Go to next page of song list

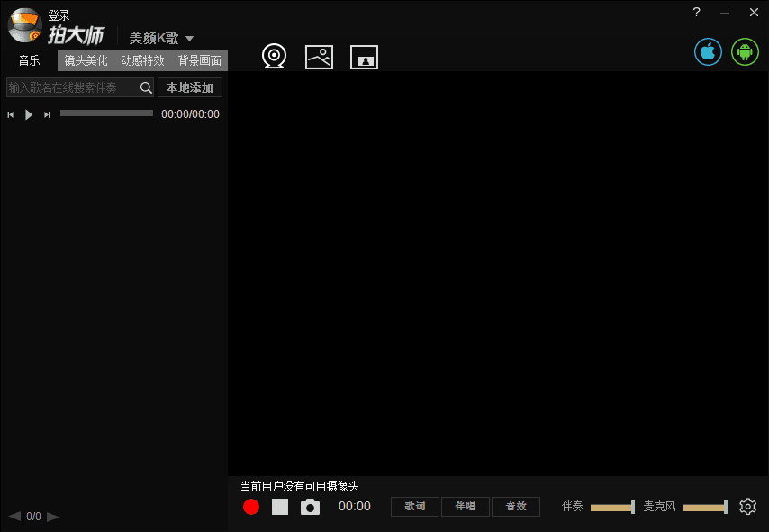tap(53, 517)
